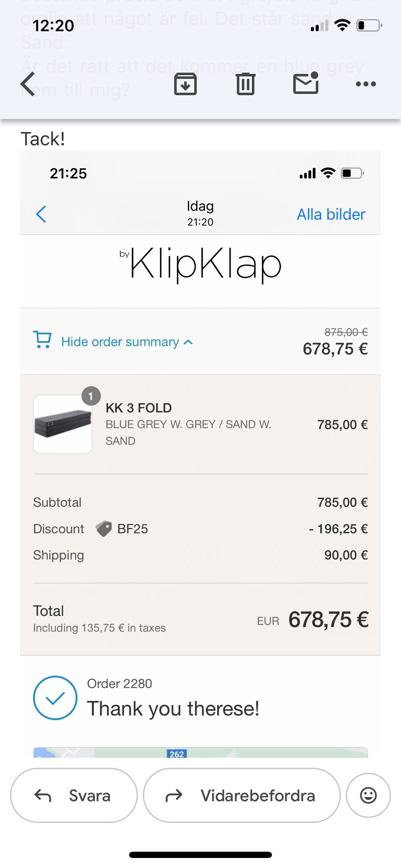The width and height of the screenshot is (401, 868).
Task: Open Alla bilder link
Action: (331, 214)
